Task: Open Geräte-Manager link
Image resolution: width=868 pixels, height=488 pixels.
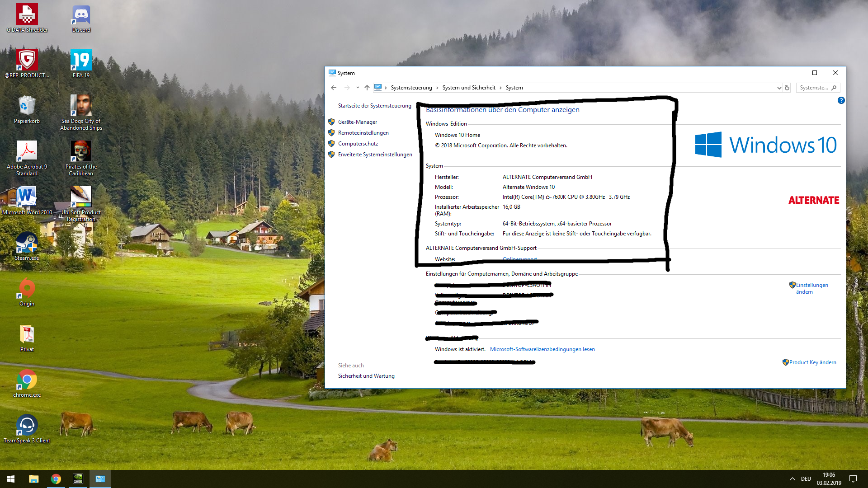Action: click(x=358, y=122)
